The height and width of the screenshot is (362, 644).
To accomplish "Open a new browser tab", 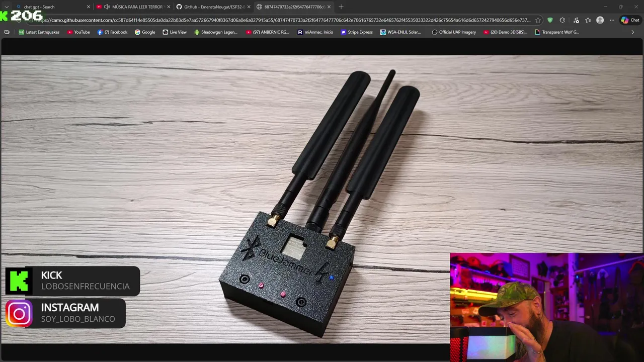I will (341, 7).
